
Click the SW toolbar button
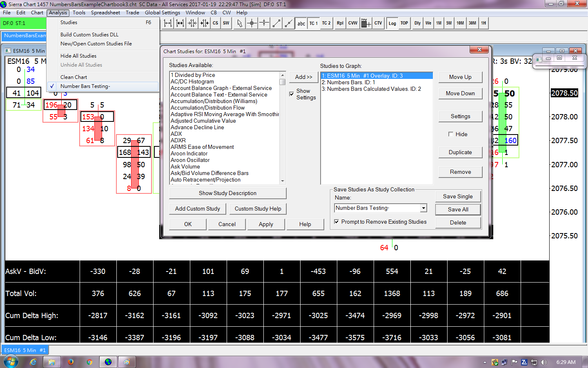click(x=226, y=23)
